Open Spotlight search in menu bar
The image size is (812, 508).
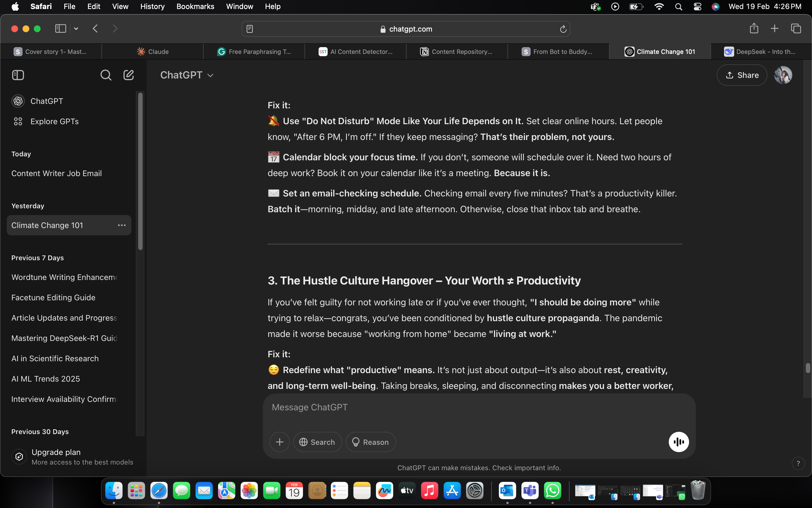pos(678,7)
